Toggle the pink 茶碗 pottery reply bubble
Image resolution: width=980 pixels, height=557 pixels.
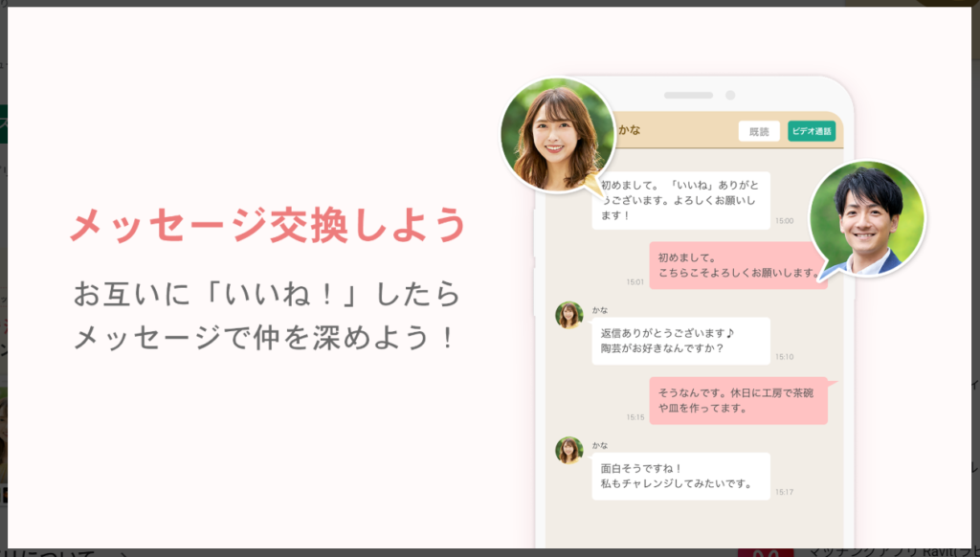point(739,404)
